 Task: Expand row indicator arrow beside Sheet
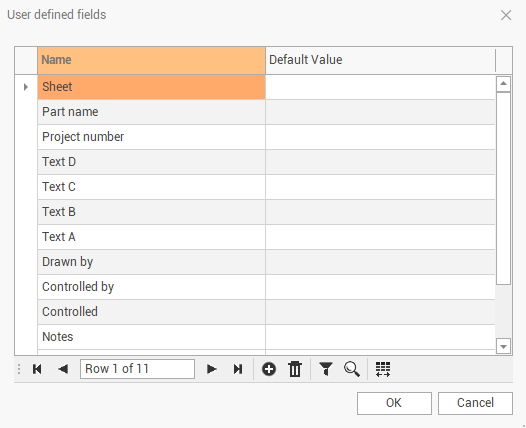pyautogui.click(x=26, y=87)
